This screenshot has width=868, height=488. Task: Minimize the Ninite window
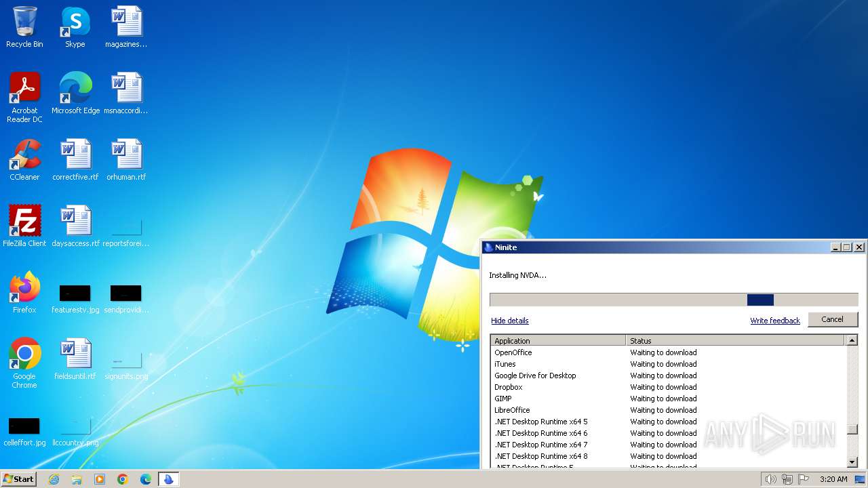coord(835,247)
